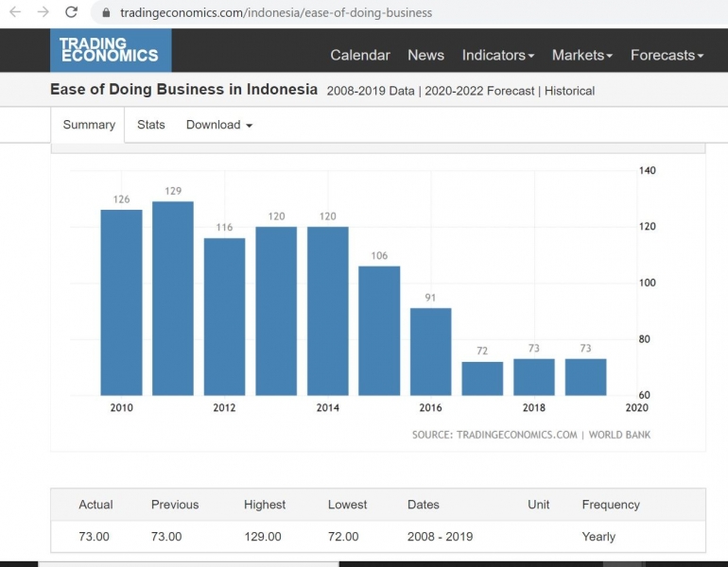This screenshot has height=567, width=728.
Task: Click the WORLD BANK source label
Action: pos(619,435)
